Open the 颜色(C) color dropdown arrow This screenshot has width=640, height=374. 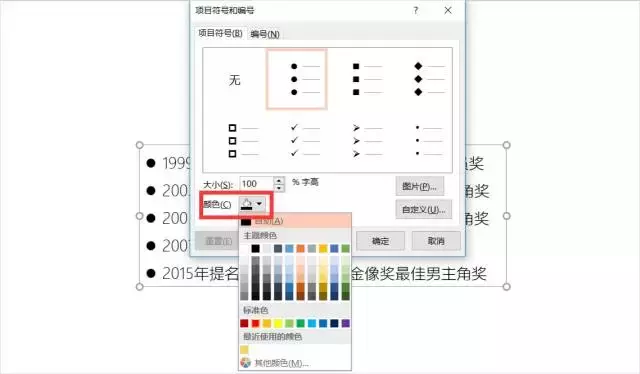pos(259,204)
